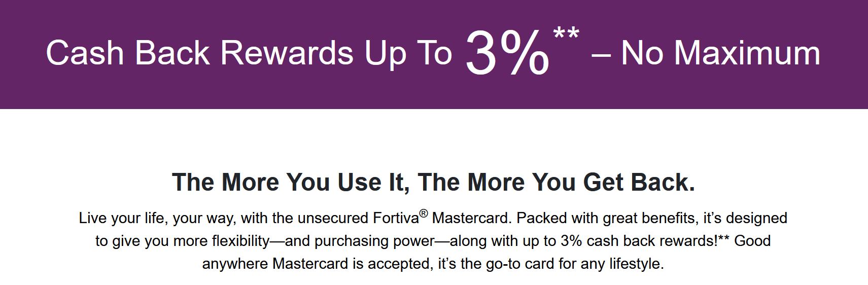Click the "Live your life, your way" opening phrase

click(x=157, y=218)
